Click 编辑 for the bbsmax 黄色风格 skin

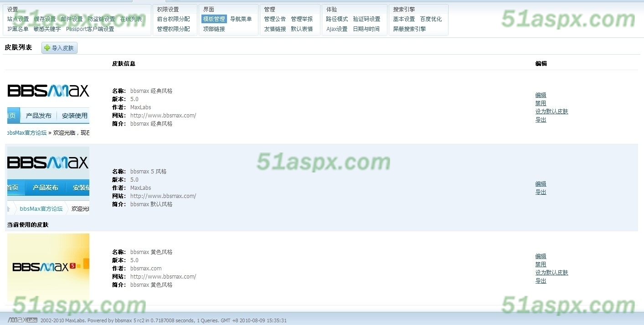541,256
